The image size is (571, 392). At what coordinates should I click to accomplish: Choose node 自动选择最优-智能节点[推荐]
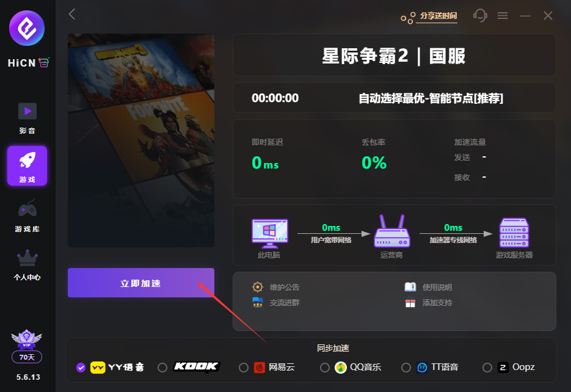[431, 98]
